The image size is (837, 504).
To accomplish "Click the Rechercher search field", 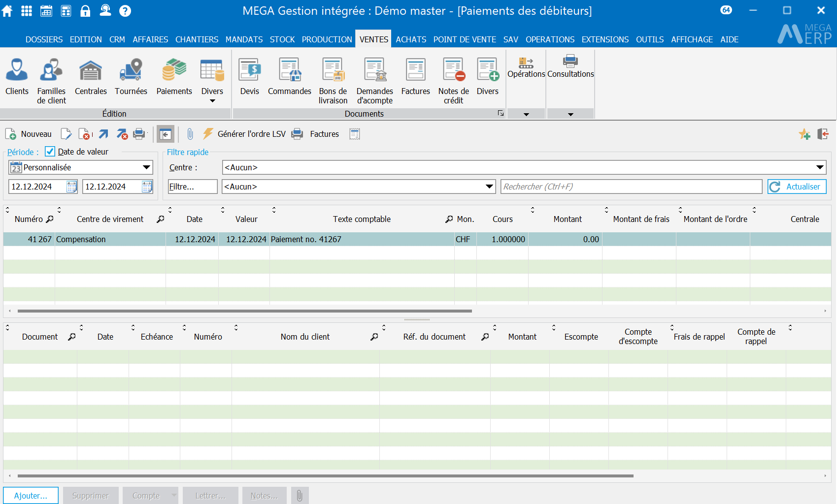I will tap(632, 187).
